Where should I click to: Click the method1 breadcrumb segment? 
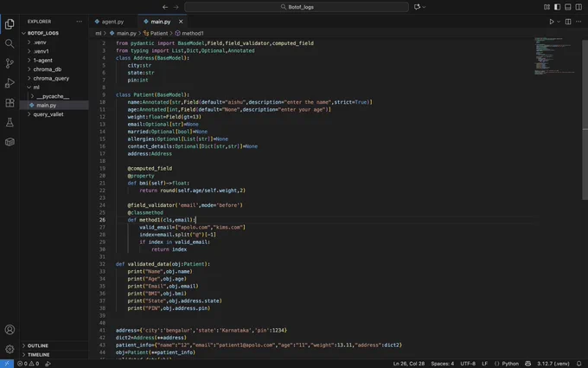coord(192,33)
